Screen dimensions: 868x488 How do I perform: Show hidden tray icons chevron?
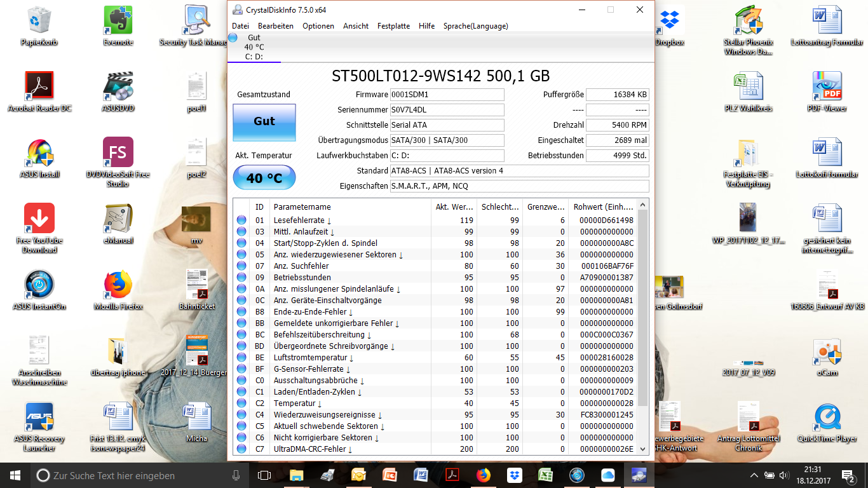[x=754, y=475]
